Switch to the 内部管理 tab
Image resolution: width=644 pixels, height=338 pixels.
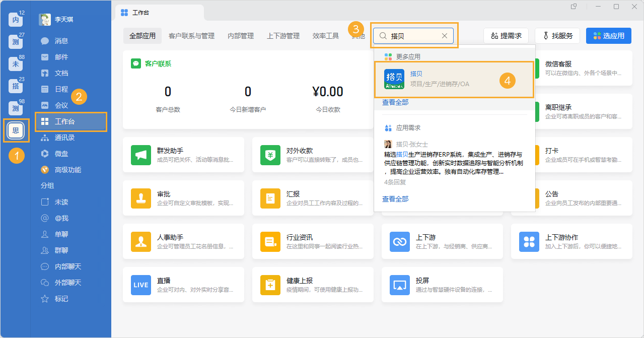pos(240,36)
